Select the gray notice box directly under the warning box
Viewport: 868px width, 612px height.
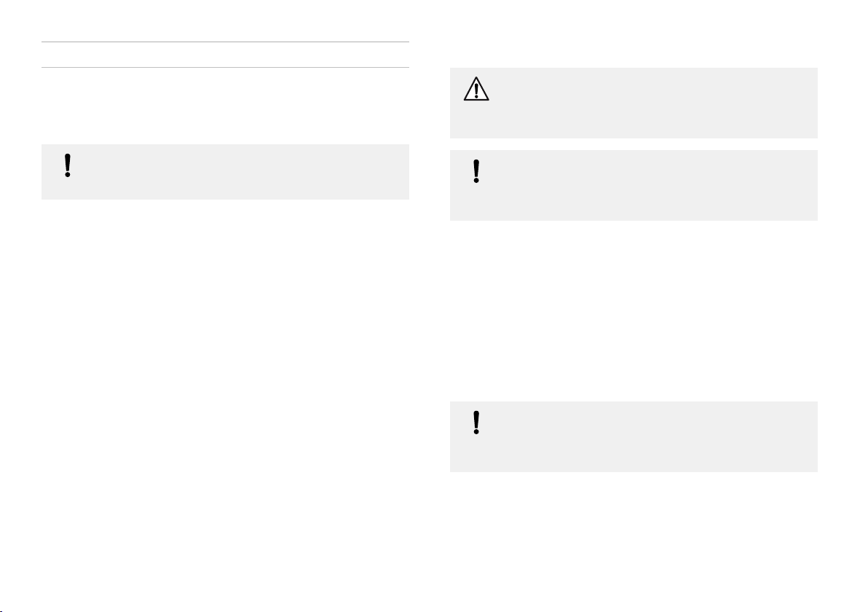[x=634, y=185]
